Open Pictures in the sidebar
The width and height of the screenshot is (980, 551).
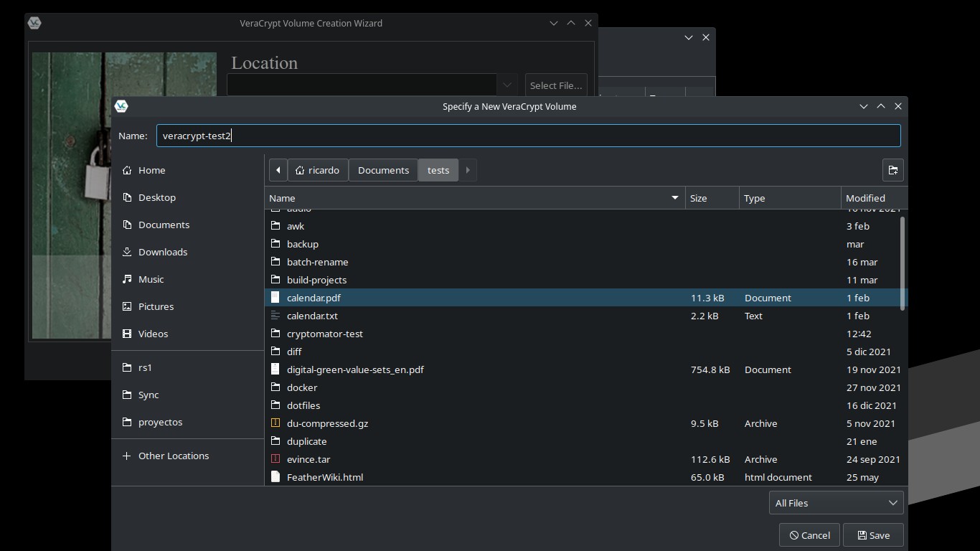[156, 306]
